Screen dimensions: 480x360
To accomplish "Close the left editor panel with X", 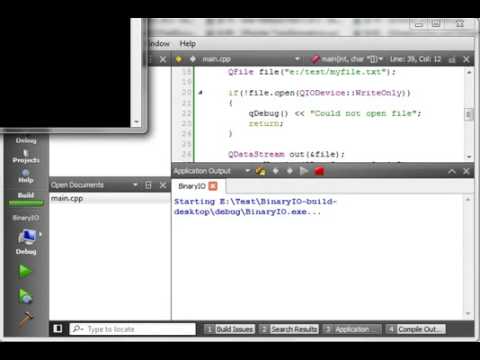I will pyautogui.click(x=163, y=60).
